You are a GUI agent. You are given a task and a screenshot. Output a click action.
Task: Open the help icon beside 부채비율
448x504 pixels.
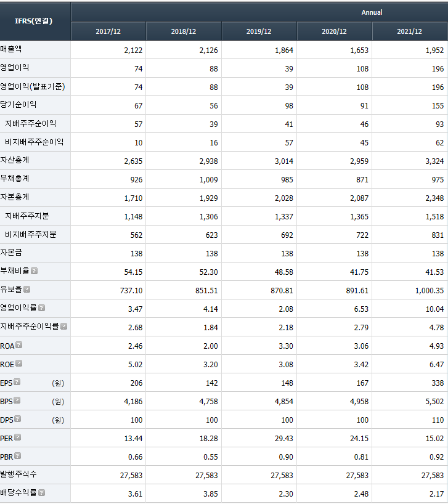[x=34, y=270]
